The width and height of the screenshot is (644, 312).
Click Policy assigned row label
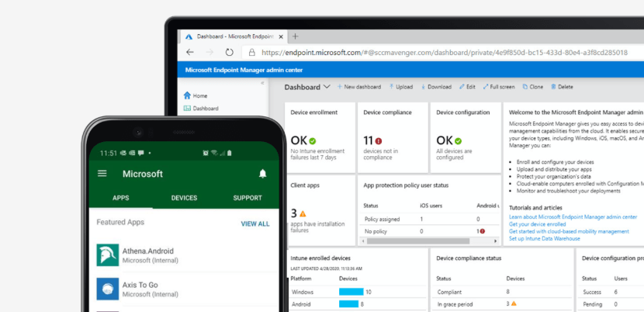(382, 219)
